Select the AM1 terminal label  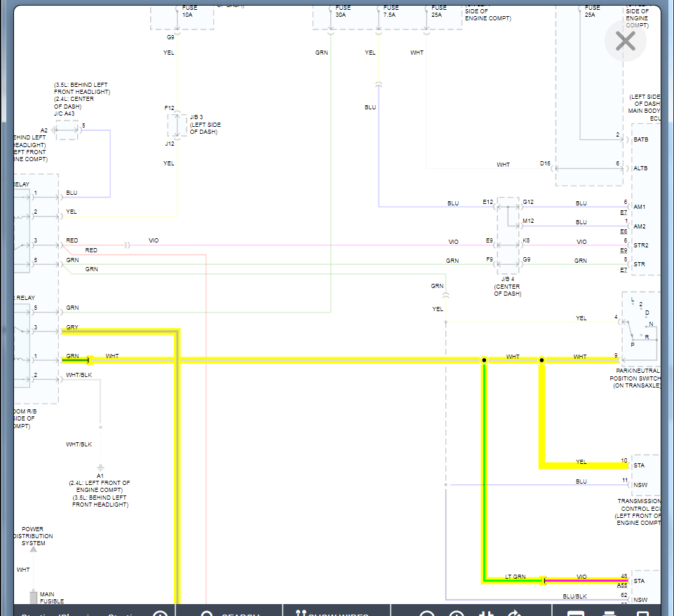pyautogui.click(x=639, y=207)
